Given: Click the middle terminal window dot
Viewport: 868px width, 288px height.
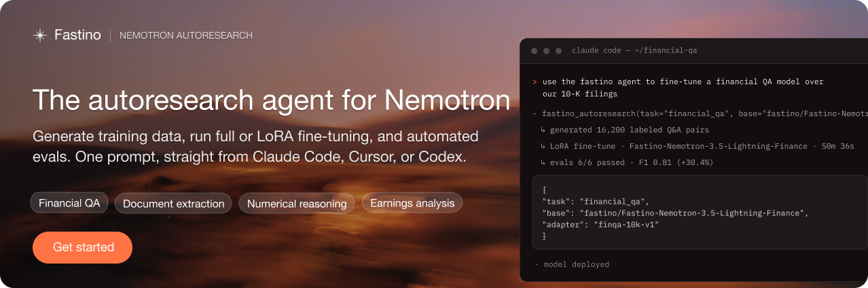Looking at the screenshot, I should tap(547, 51).
